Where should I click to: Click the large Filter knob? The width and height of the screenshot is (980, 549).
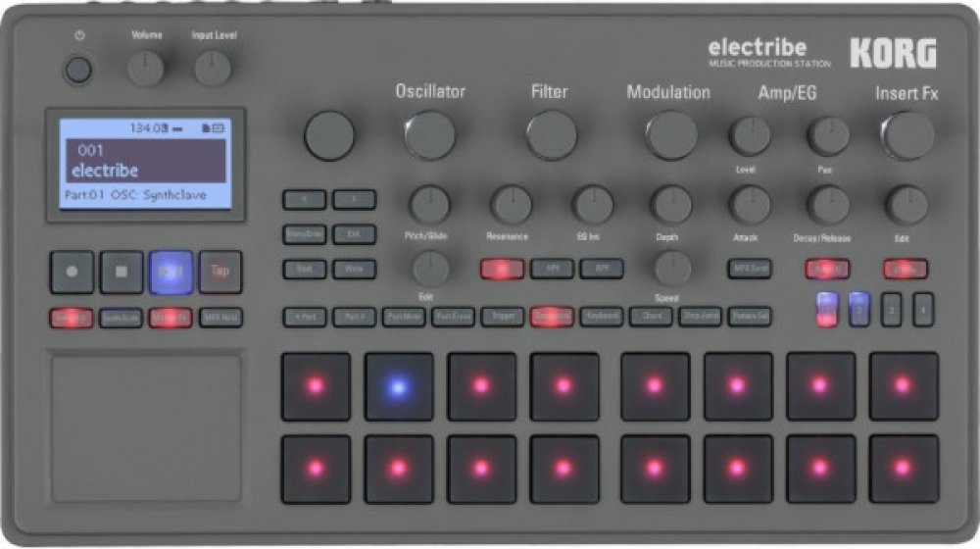[551, 135]
